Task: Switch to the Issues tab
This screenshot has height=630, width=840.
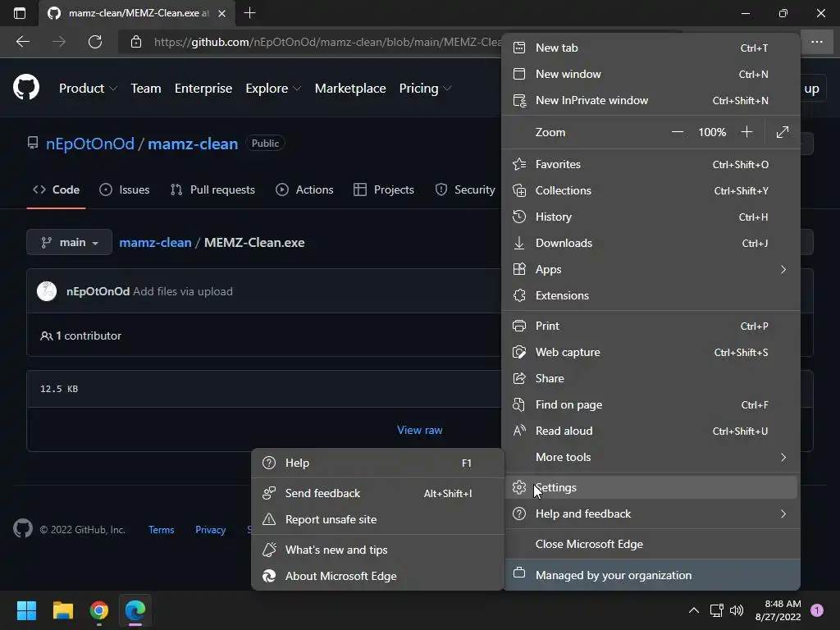Action: click(125, 189)
